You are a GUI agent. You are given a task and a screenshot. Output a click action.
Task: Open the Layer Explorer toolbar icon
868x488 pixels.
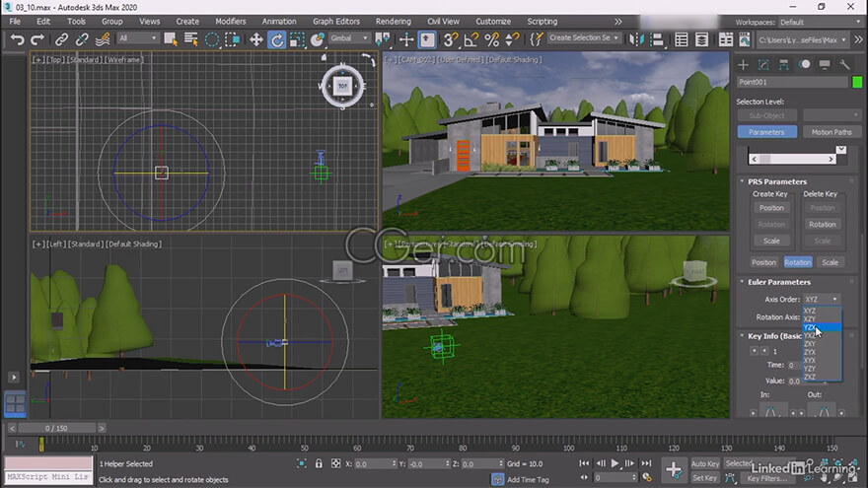coord(701,39)
